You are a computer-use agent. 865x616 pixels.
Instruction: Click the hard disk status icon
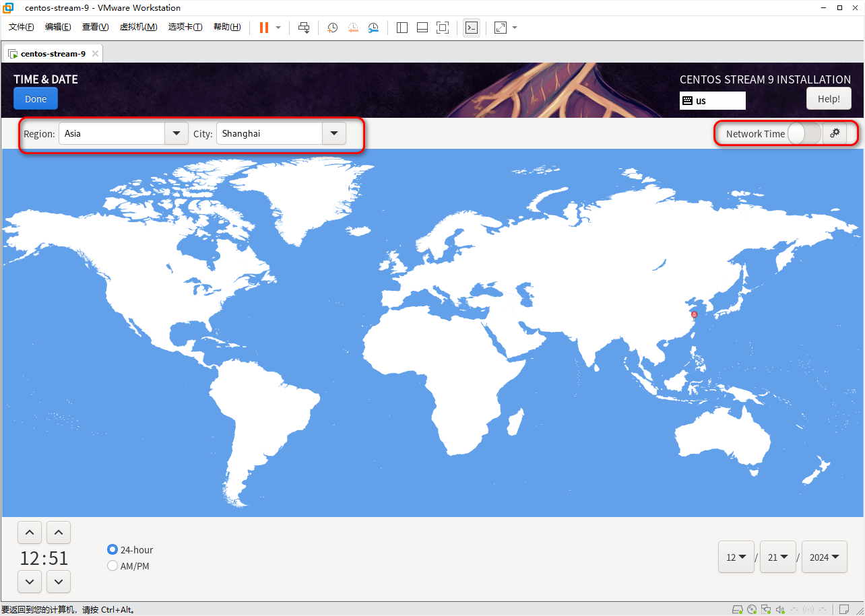click(738, 609)
